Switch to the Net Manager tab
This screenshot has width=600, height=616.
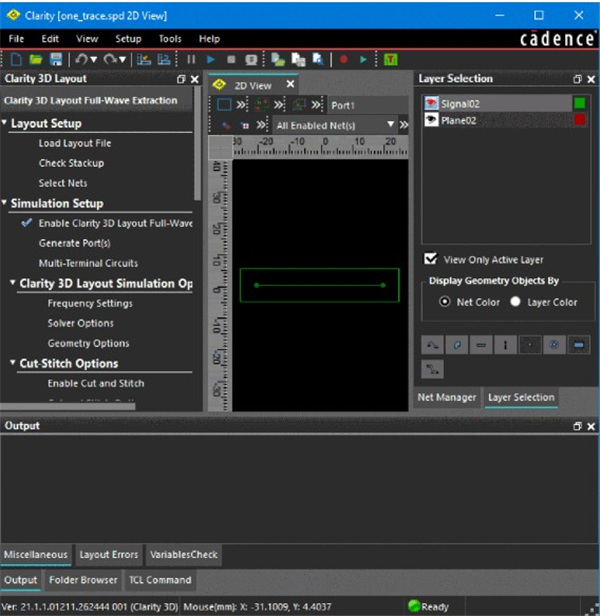click(447, 397)
